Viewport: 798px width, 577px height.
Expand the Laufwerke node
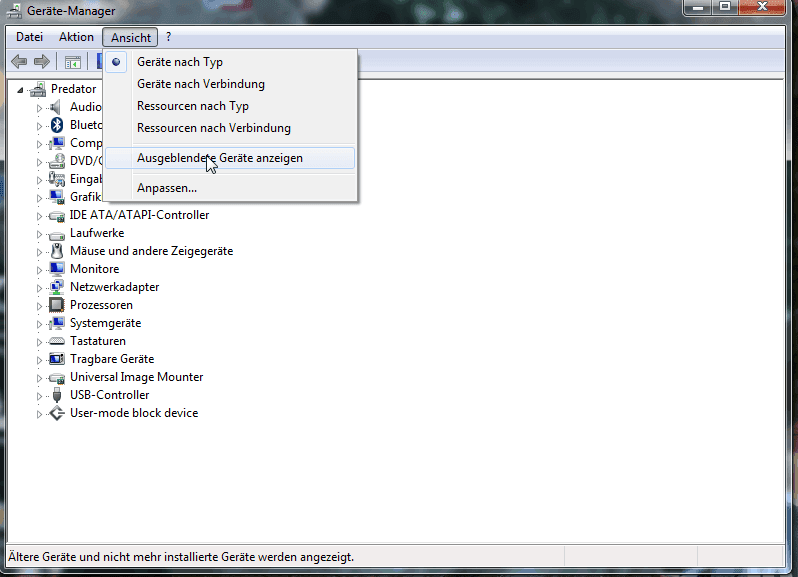39,234
